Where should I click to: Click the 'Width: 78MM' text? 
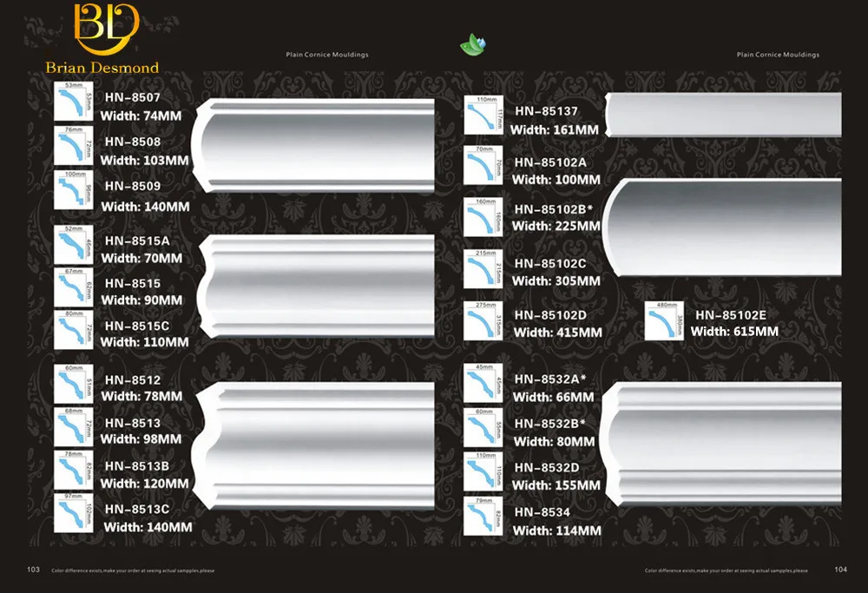[x=141, y=397]
